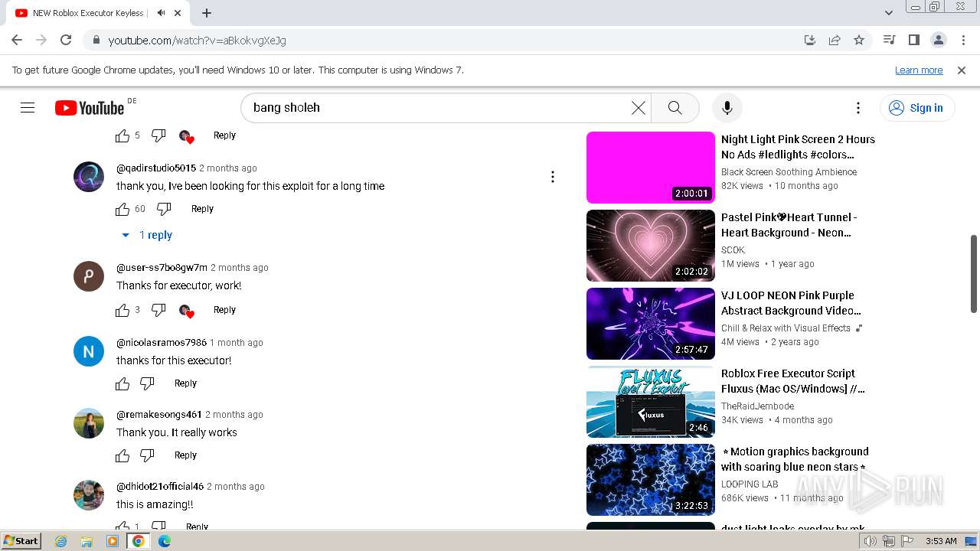Screen dimensions: 980x551
Task: Reply to @nicolasramos7986's comment
Action: [185, 383]
